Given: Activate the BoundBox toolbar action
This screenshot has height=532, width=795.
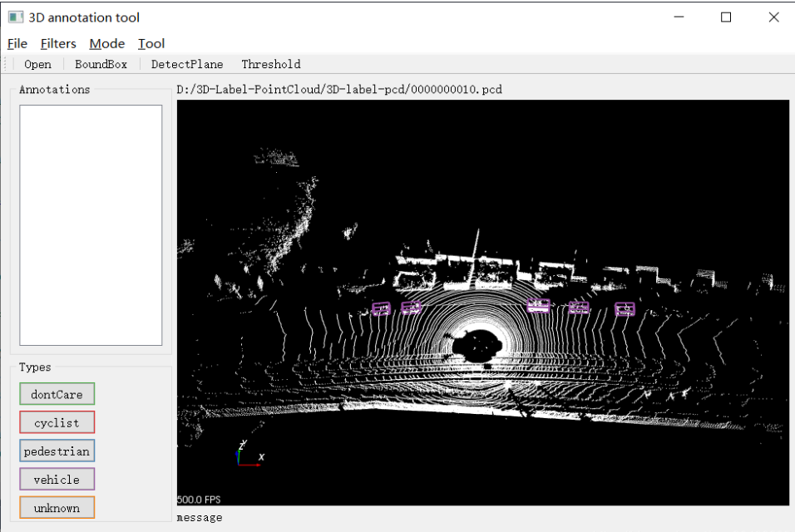Looking at the screenshot, I should (x=101, y=64).
